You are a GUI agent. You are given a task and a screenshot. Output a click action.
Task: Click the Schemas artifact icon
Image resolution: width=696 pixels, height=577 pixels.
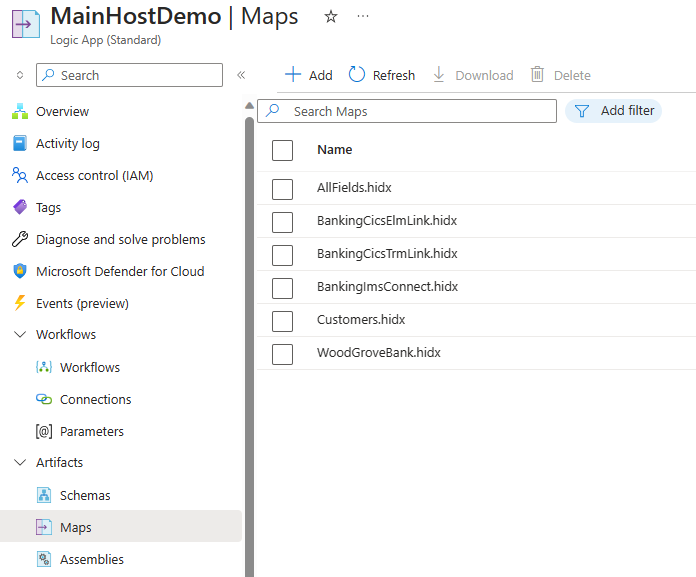pyautogui.click(x=44, y=495)
